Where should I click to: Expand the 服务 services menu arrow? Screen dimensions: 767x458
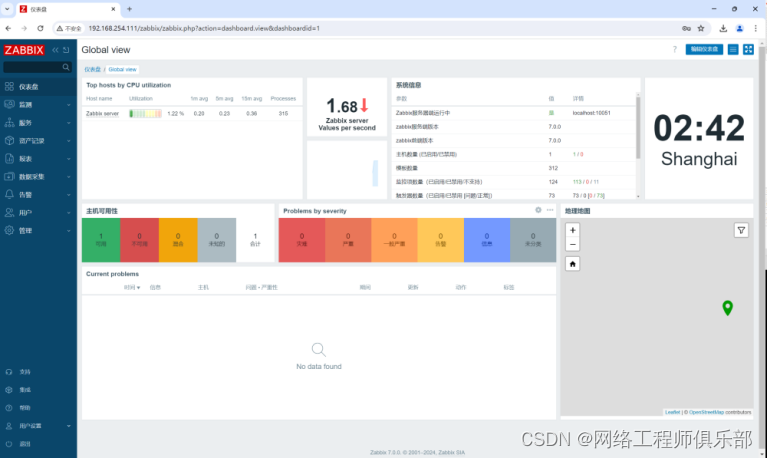[x=68, y=123]
